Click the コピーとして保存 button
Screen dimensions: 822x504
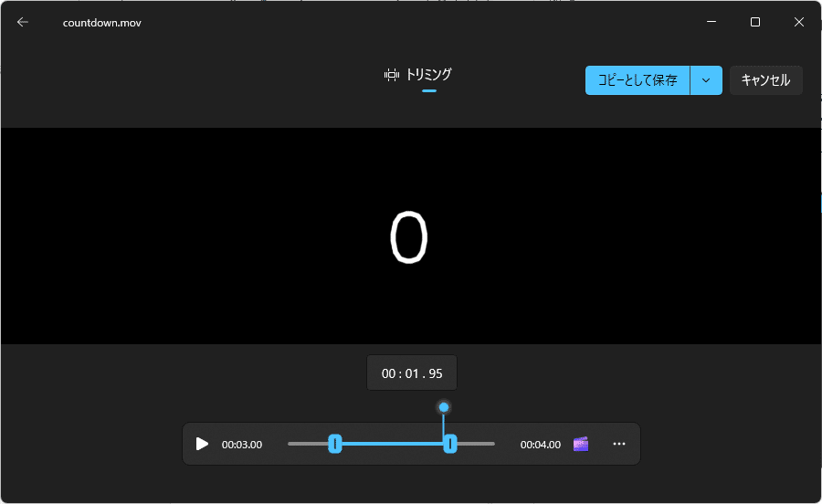pos(638,80)
